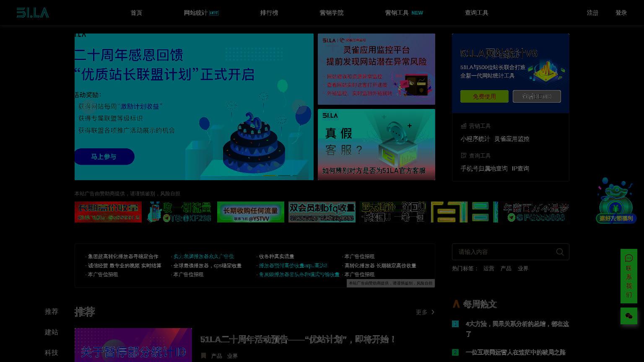Open article 51LA二十周年活动预告
644x362 pixels.
point(298,339)
